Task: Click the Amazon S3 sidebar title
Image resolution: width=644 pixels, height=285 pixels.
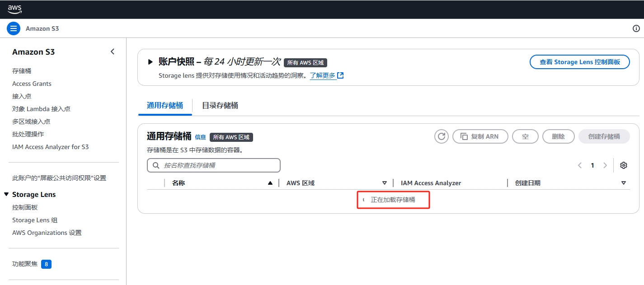Action: click(x=33, y=52)
